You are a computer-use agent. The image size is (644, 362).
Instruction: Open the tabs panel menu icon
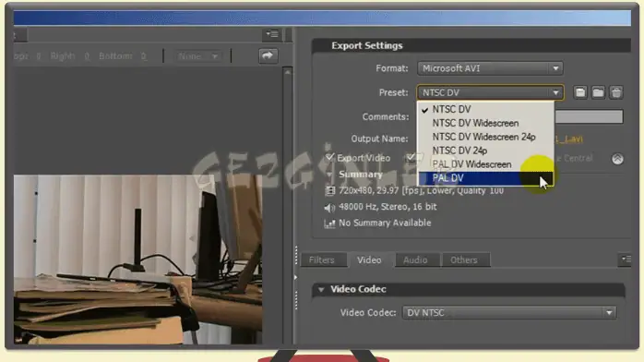pyautogui.click(x=626, y=259)
